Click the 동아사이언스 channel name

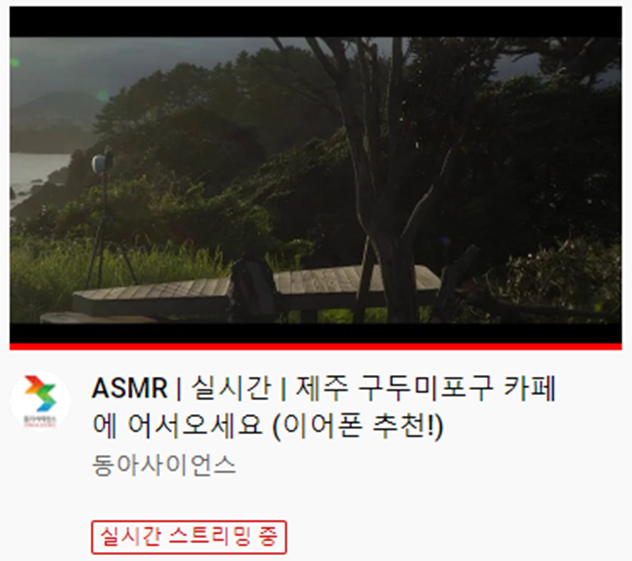[x=164, y=465]
